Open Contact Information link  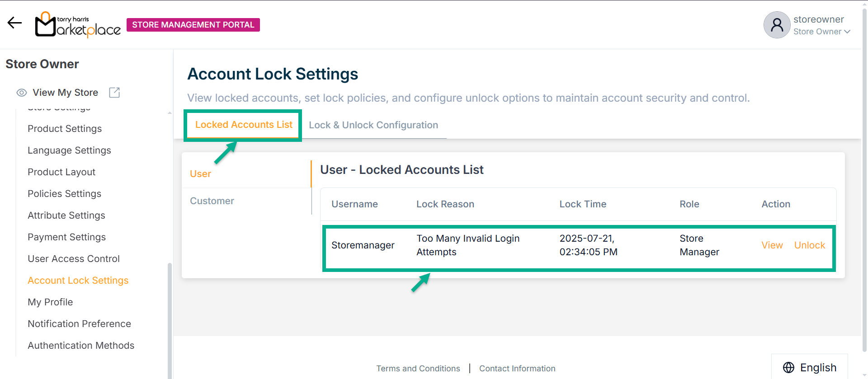pyautogui.click(x=517, y=369)
